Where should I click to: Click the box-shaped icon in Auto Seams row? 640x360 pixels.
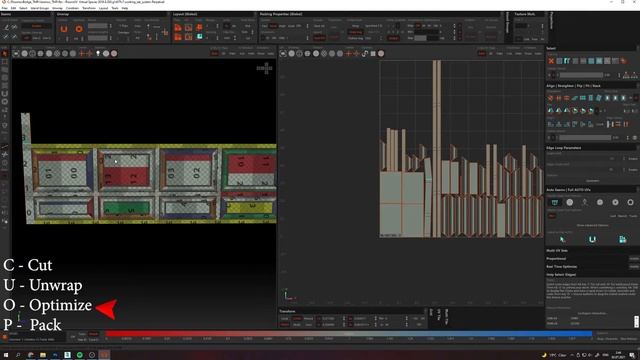pos(555,202)
